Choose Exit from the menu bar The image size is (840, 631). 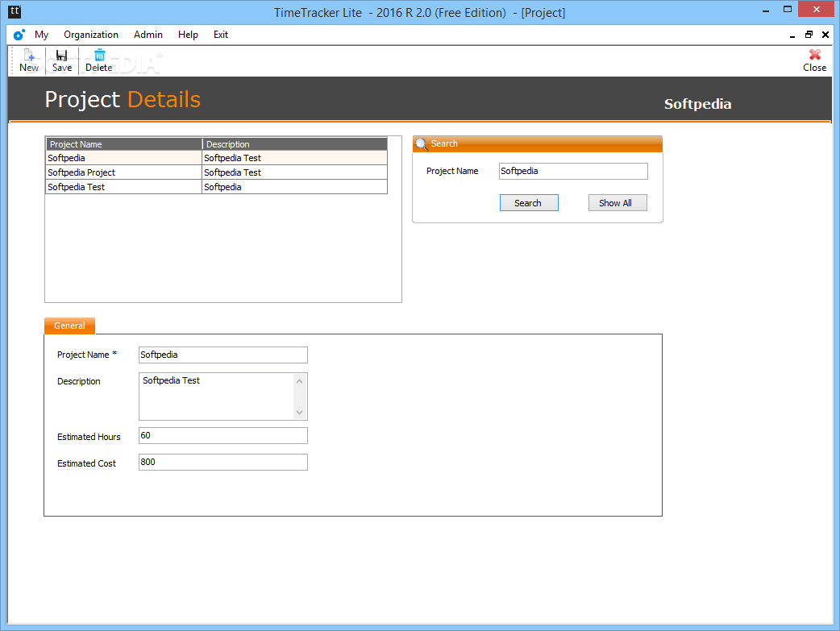(221, 35)
